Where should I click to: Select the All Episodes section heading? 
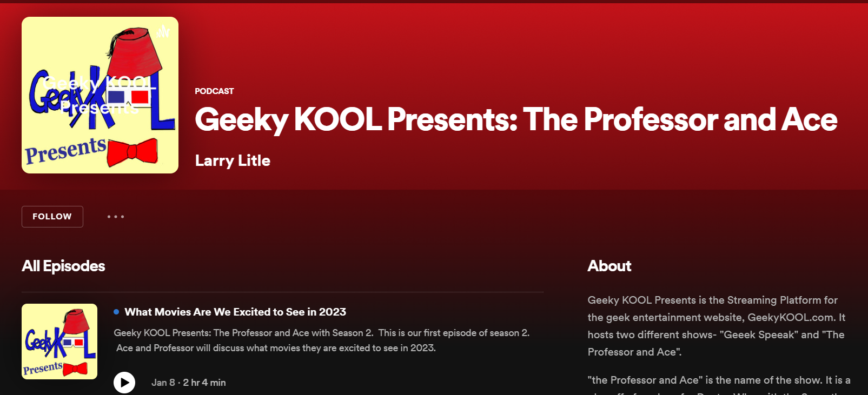coord(63,266)
